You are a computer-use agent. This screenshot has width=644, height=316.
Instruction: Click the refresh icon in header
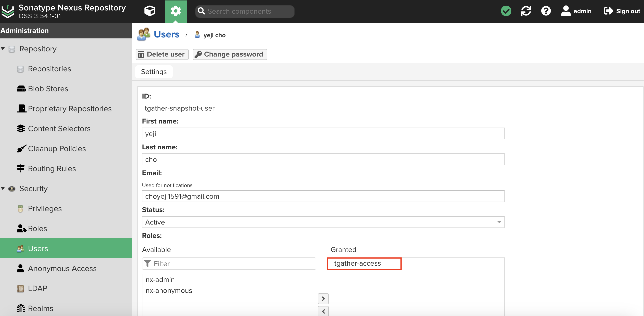pyautogui.click(x=526, y=11)
